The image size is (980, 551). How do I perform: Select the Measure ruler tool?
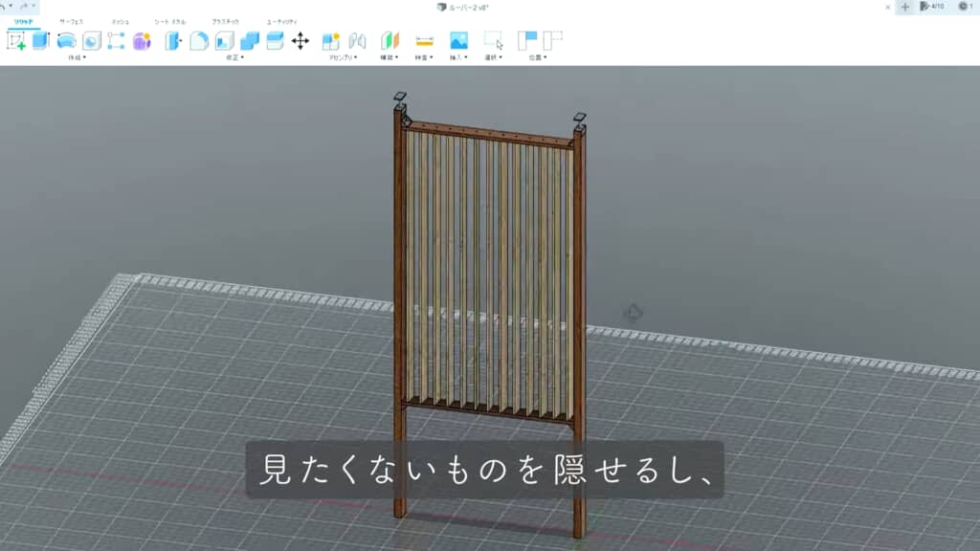(x=424, y=40)
